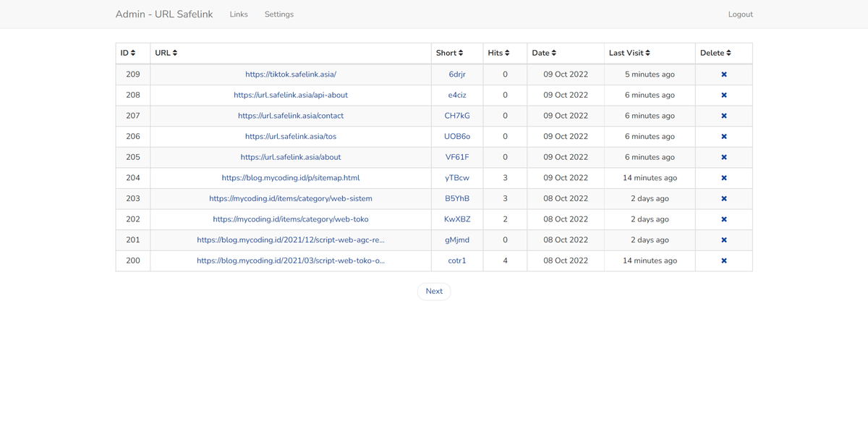Open the script-web-toko-o... blog link

291,260
